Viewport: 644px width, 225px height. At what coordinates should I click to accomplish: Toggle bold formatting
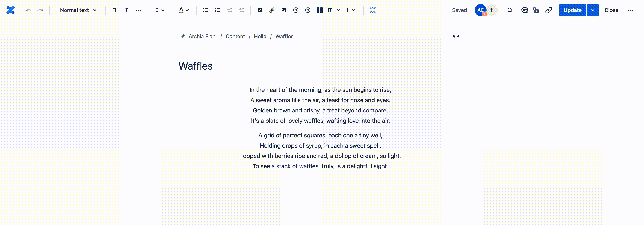click(114, 10)
